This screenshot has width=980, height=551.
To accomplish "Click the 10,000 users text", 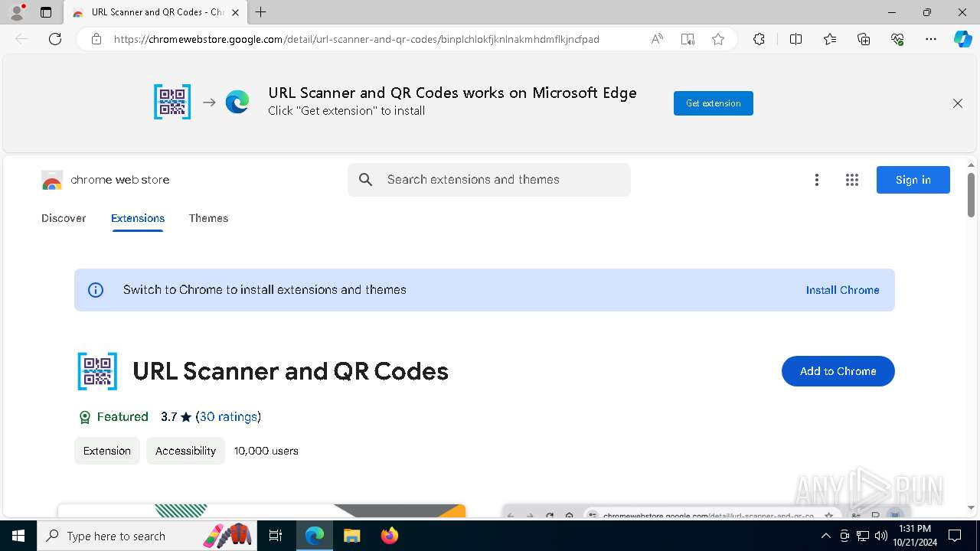I will click(x=266, y=451).
